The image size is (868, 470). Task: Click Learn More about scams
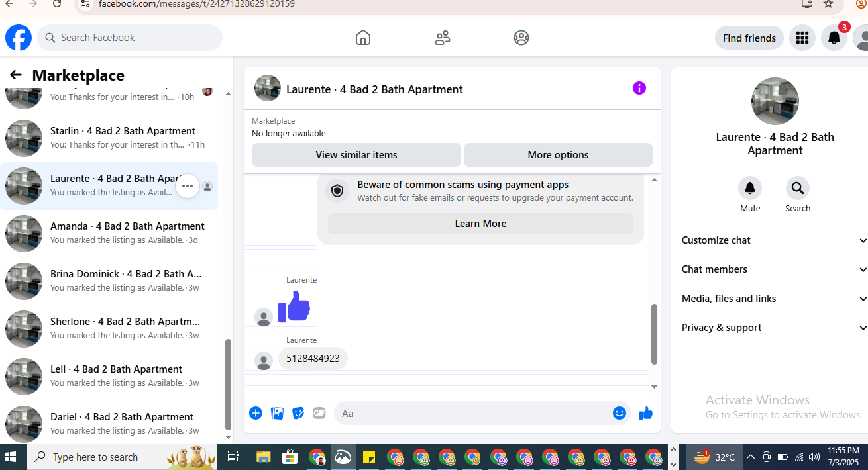480,224
